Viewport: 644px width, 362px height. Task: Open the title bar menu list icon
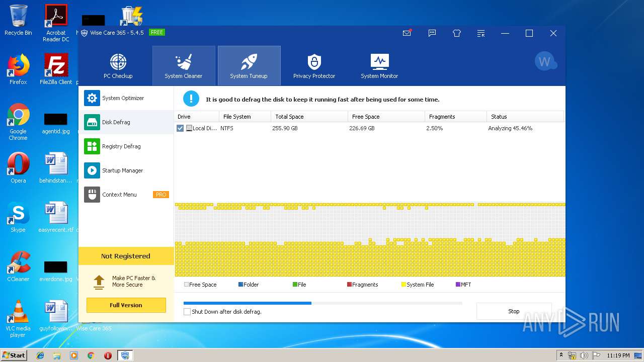coord(481,34)
